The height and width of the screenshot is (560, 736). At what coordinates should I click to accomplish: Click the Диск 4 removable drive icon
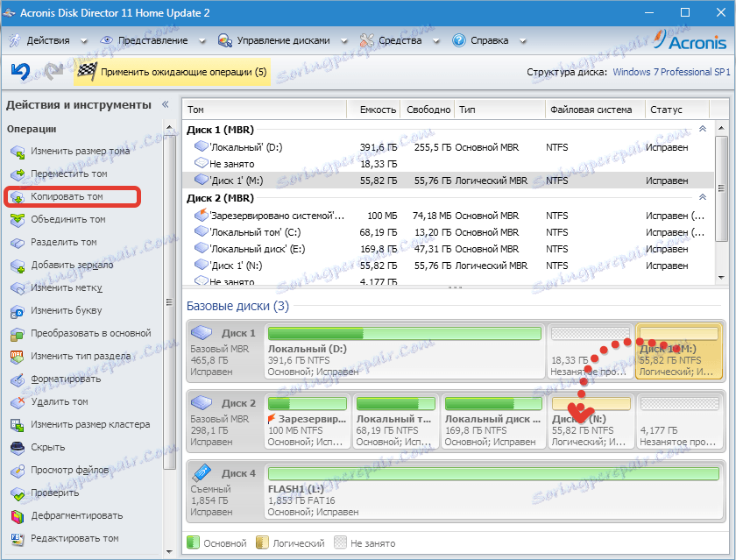point(202,472)
